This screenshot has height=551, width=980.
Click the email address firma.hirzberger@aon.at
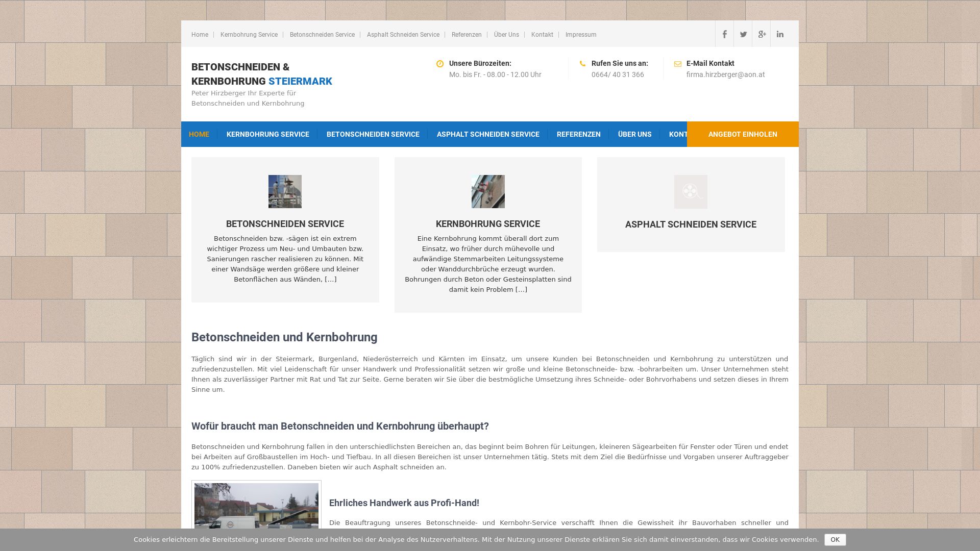(x=725, y=74)
